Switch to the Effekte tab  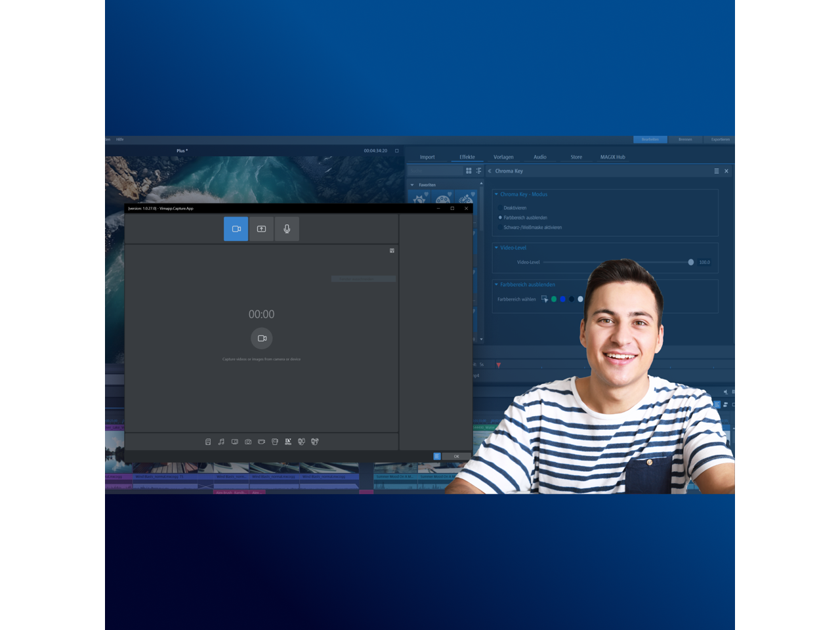tap(467, 157)
